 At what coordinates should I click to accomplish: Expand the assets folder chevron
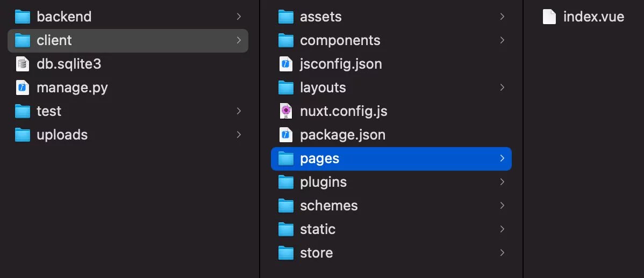click(502, 17)
